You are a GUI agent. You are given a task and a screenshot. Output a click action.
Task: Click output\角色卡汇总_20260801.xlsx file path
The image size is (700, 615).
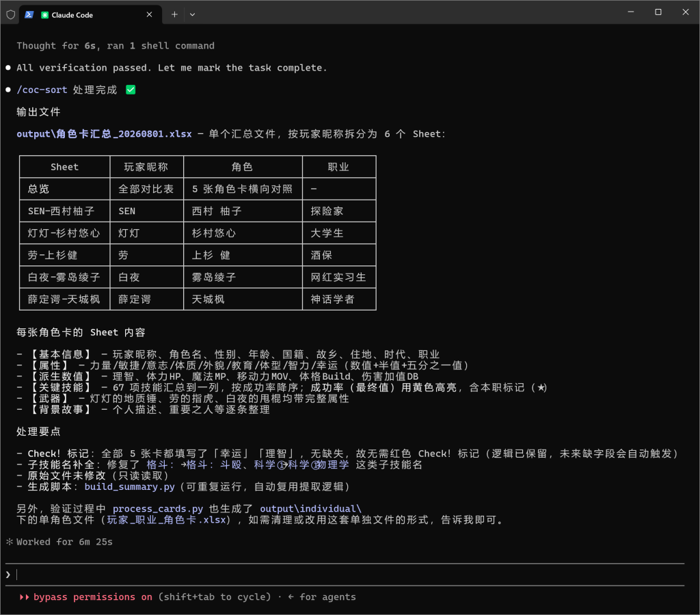(104, 134)
